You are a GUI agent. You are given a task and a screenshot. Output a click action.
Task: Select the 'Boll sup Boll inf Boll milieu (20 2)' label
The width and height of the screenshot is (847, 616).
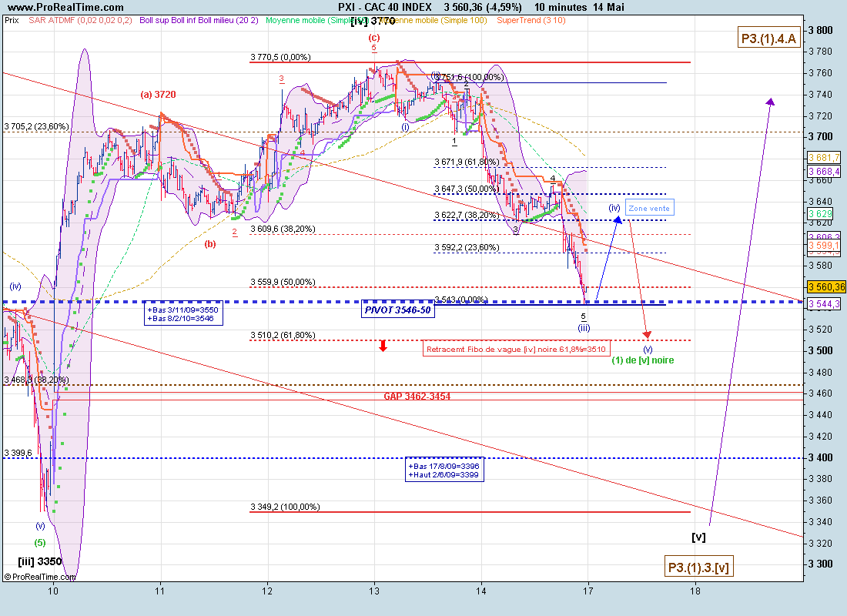(199, 20)
